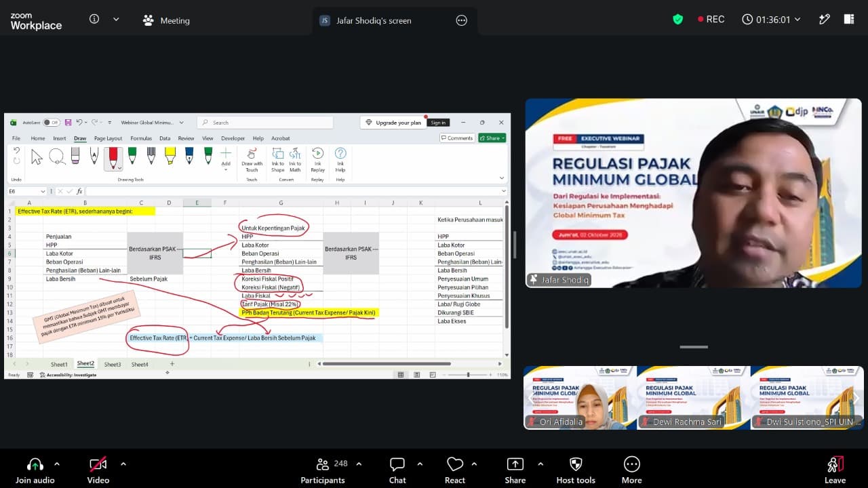Image resolution: width=868 pixels, height=488 pixels.
Task: Open the Excel Comments button
Action: (x=456, y=138)
